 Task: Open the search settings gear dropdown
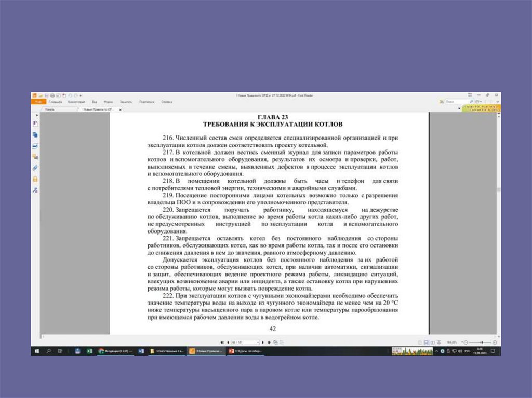[x=478, y=101]
